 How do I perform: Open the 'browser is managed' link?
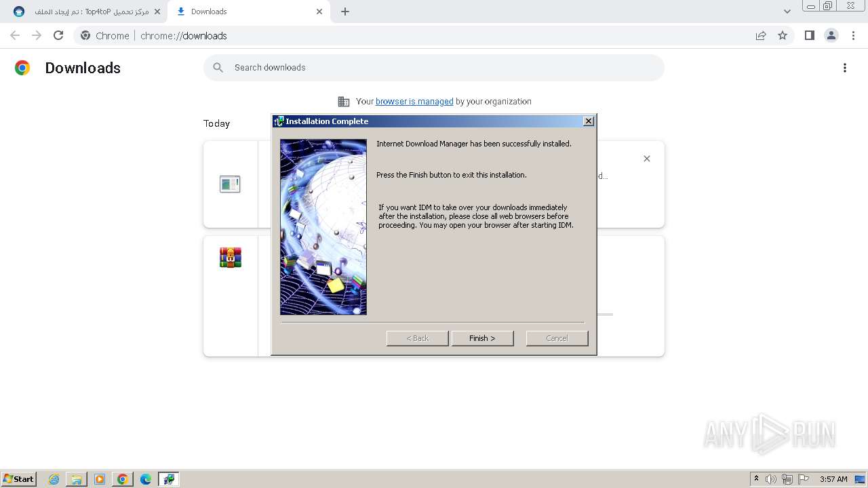[414, 102]
